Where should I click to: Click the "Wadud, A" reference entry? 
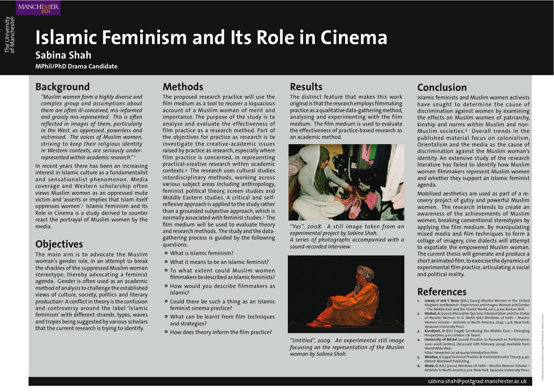point(473,320)
